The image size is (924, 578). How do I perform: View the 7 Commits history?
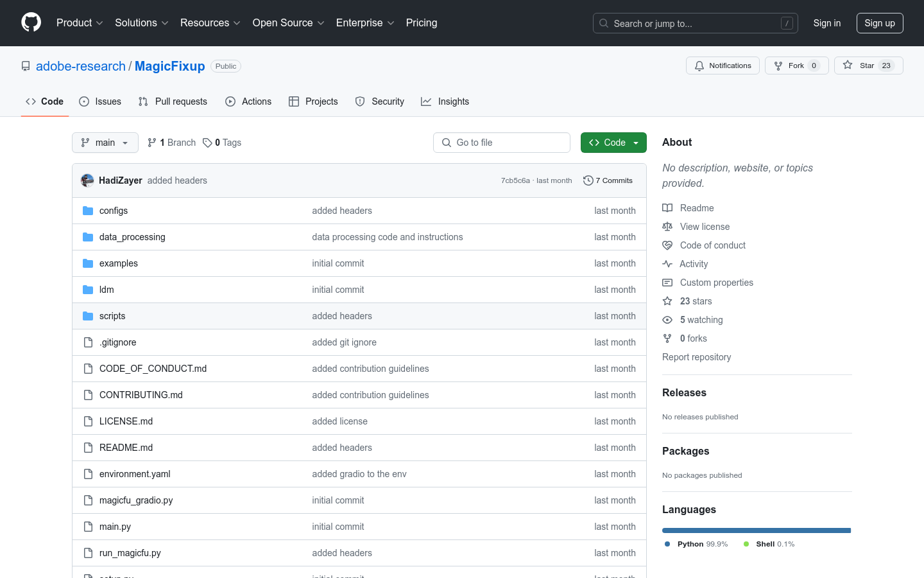tap(608, 180)
